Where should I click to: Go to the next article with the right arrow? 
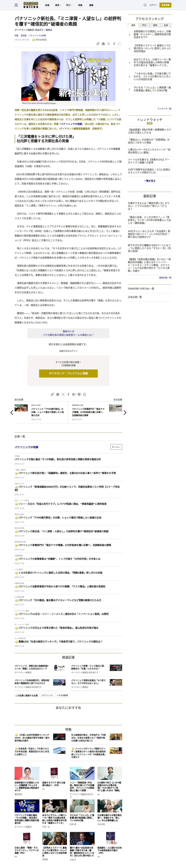pos(125,412)
